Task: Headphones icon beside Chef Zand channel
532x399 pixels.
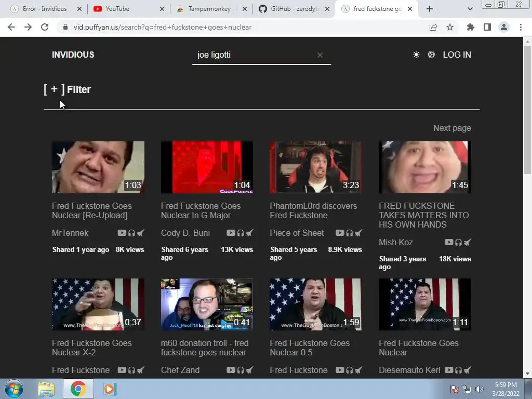Action: (241, 370)
